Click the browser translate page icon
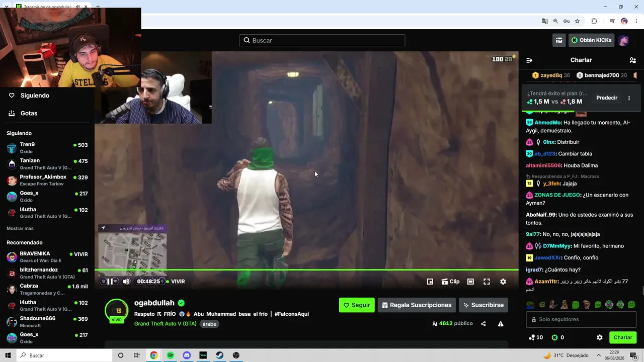644x362 pixels. [545, 21]
